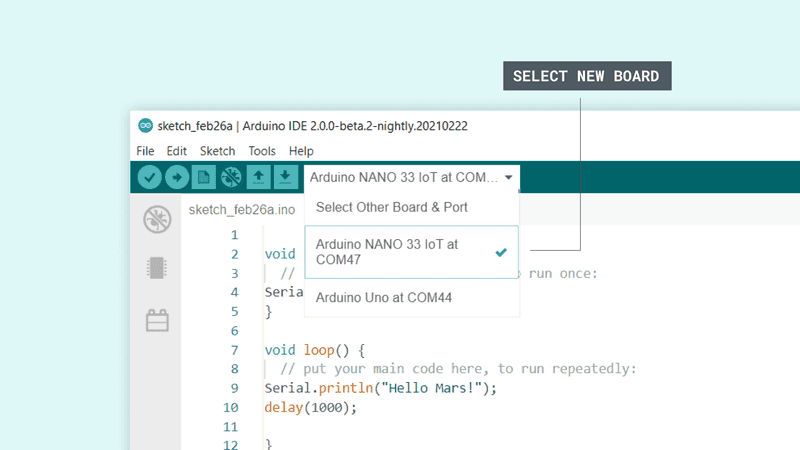The width and height of the screenshot is (800, 450).
Task: Start debugging with the toolbar bug icon
Action: (x=231, y=177)
